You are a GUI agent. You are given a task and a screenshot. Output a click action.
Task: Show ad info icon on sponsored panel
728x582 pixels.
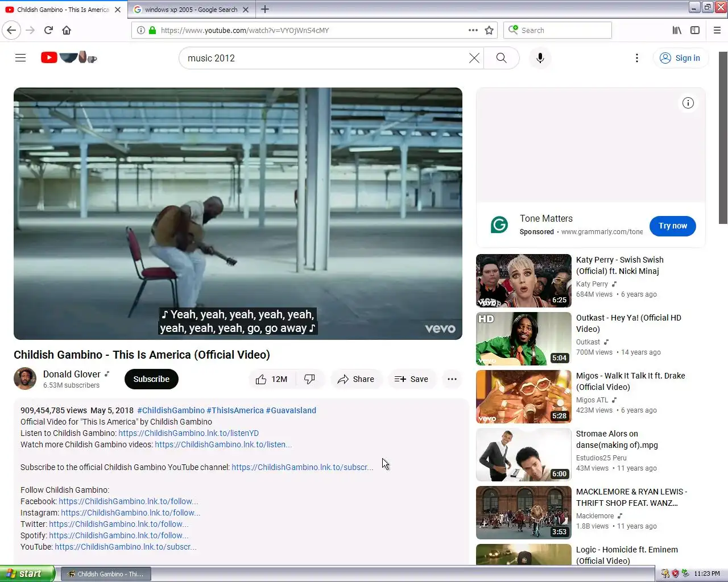688,103
